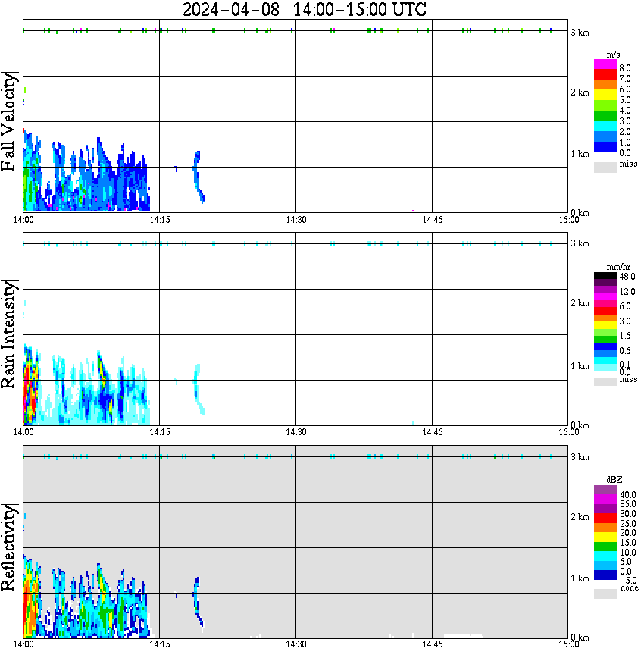Click the purple 40.0 dBZ legend swatch

[x=605, y=490]
